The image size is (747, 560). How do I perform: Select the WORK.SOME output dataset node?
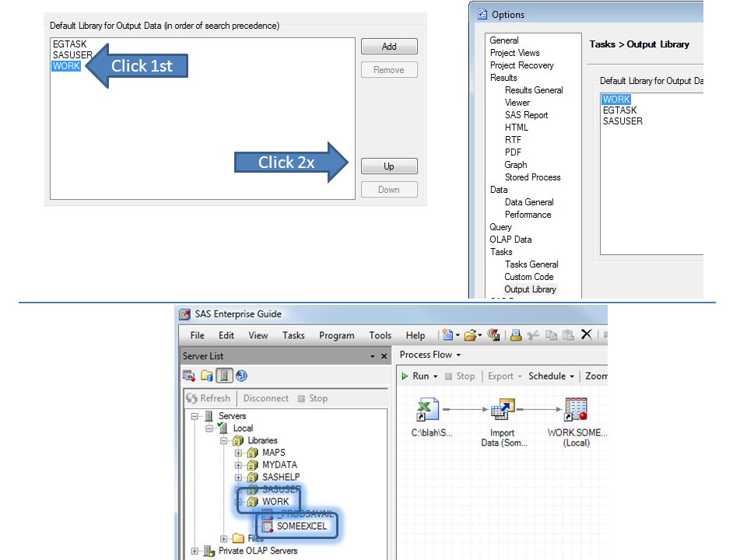576,409
